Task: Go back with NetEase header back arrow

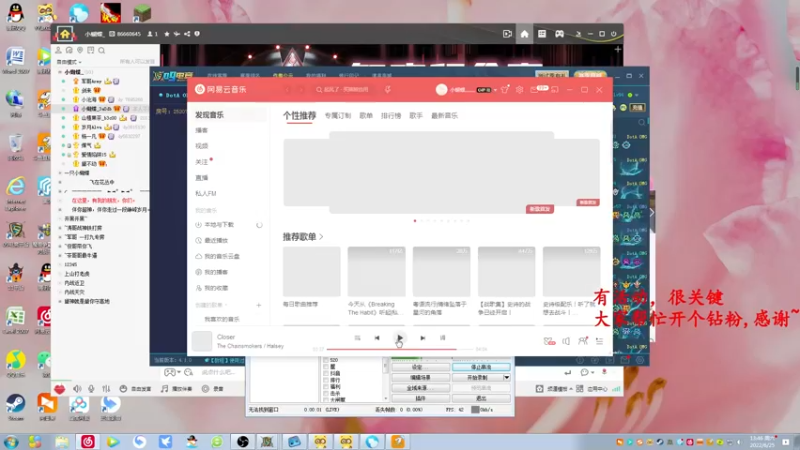Action: (x=287, y=89)
